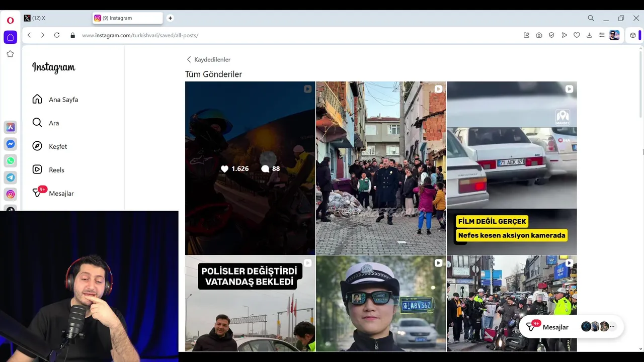Add page to bookmarks heart icon
644x362 pixels.
pyautogui.click(x=577, y=35)
